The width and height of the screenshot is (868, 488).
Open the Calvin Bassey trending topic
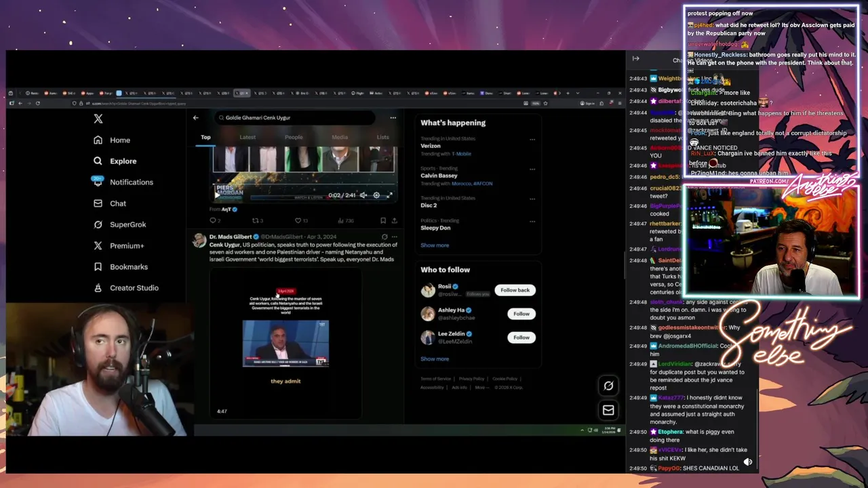(x=439, y=176)
